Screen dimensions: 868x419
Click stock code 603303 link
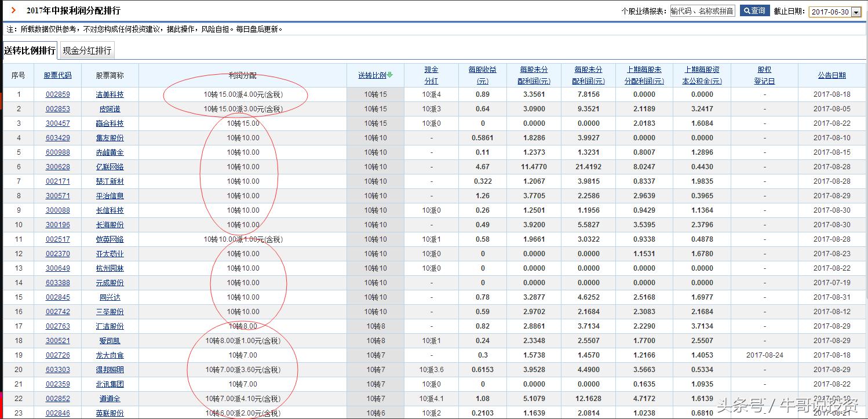(x=58, y=370)
